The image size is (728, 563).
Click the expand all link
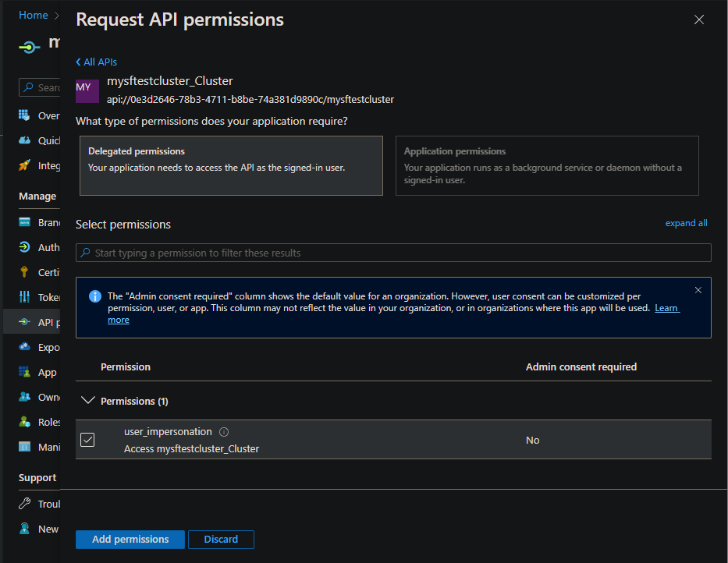tap(686, 223)
